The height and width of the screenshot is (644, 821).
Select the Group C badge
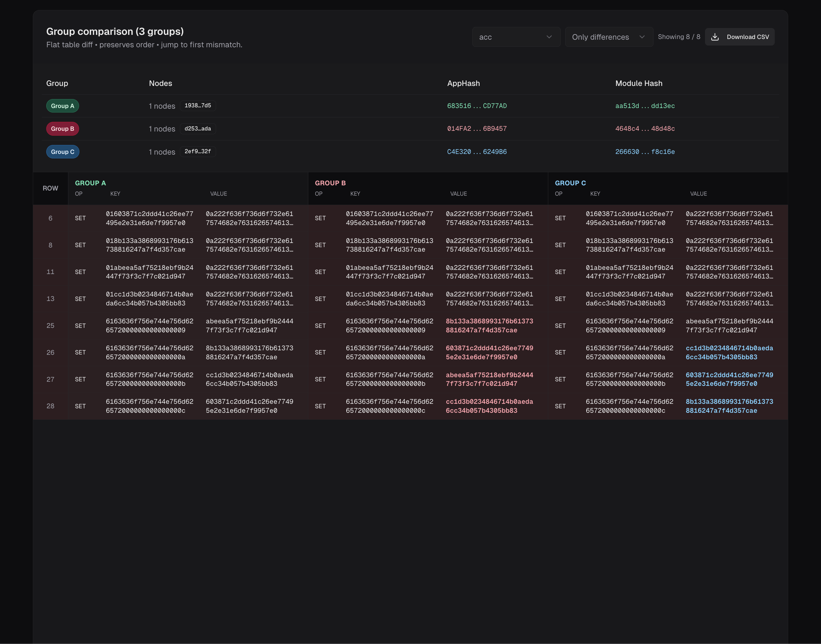point(62,152)
